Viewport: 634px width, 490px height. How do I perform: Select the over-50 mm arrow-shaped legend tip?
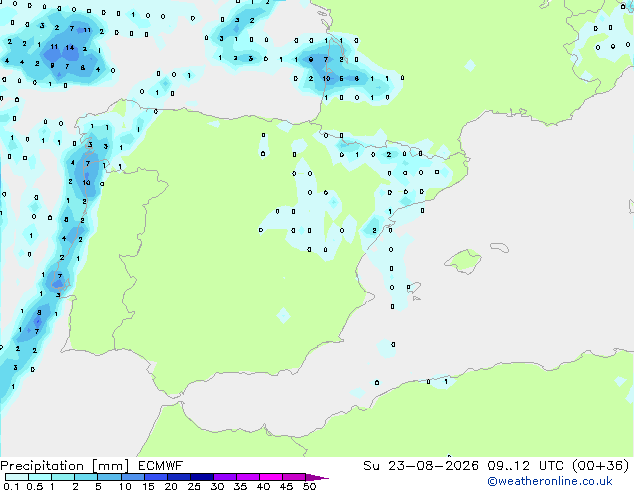(x=317, y=477)
